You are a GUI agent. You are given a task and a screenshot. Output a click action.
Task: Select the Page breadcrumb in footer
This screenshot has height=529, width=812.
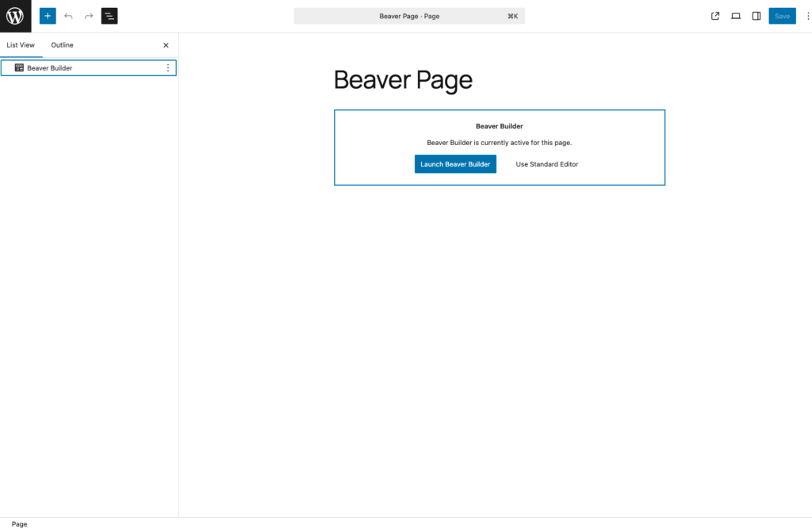coord(19,523)
